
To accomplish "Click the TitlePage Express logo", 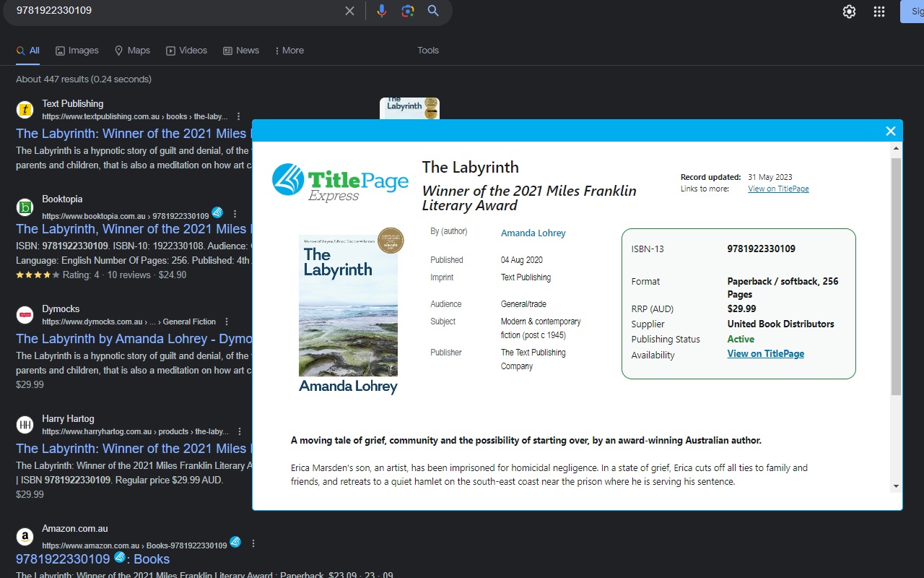I will click(340, 182).
